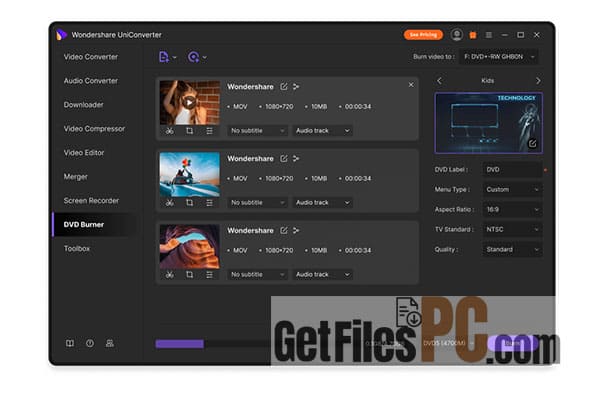
Task: Trim the first video with scissors icon
Action: 170,131
